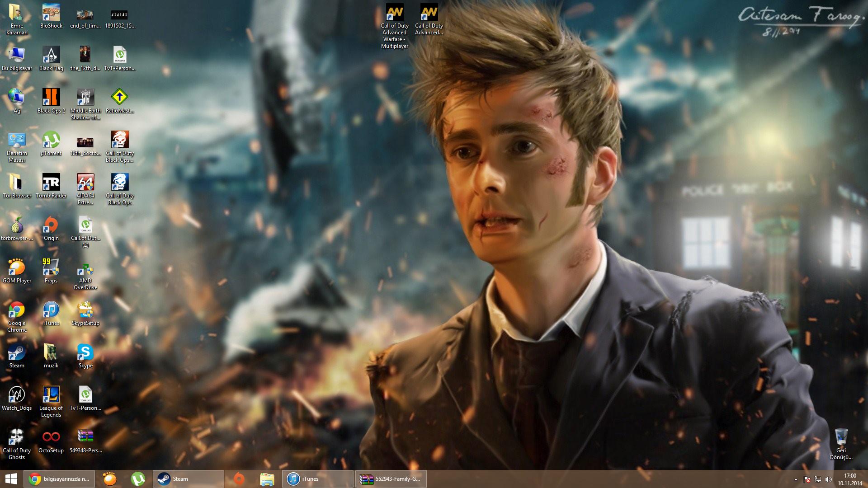Launch the BioShock shortcut
The image size is (868, 488).
tap(51, 16)
